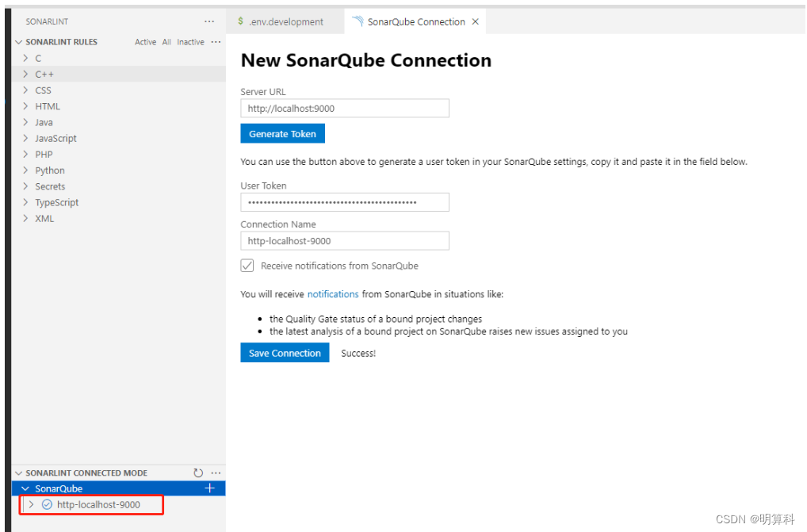Focus the User Token input field
807x532 pixels.
point(345,202)
